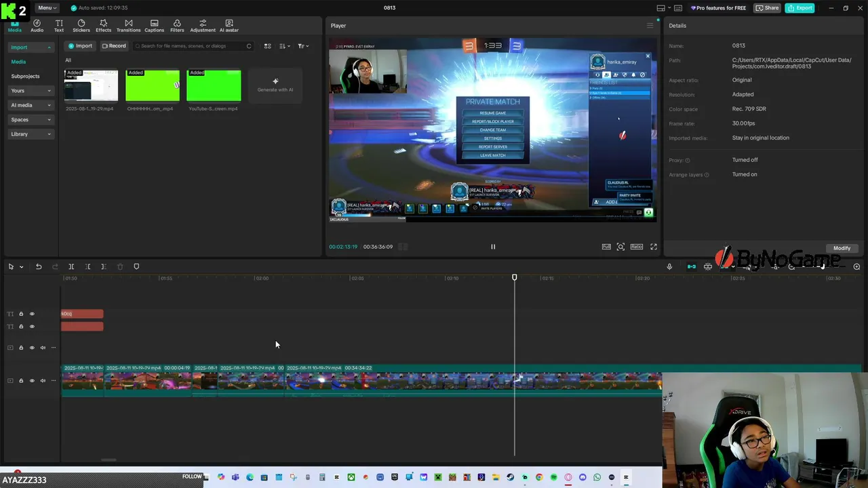Select Subprojects in the sidebar

point(25,76)
